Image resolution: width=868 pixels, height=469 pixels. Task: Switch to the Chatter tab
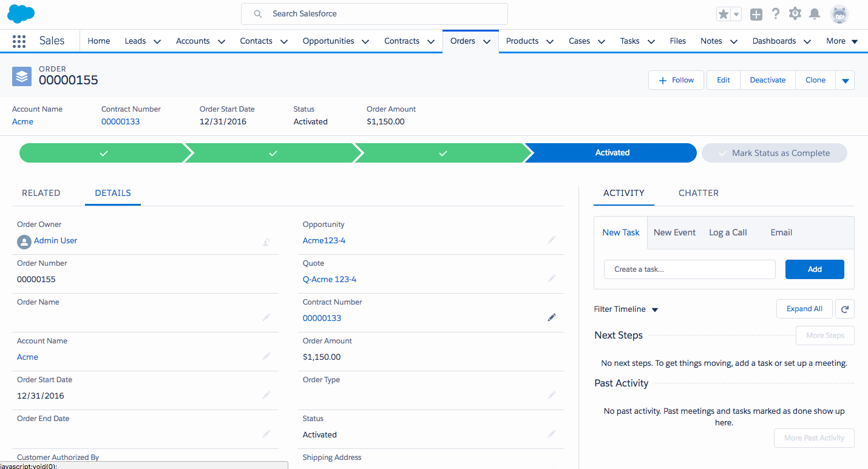(x=699, y=193)
